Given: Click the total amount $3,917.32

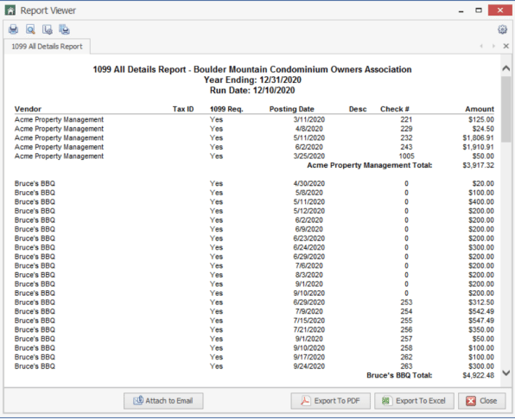Looking at the screenshot, I should (478, 165).
